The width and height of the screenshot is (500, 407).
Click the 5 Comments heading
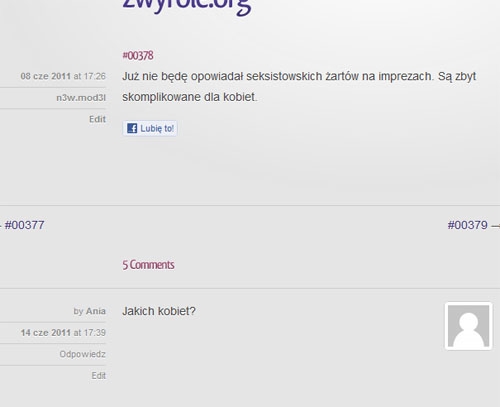(x=148, y=265)
